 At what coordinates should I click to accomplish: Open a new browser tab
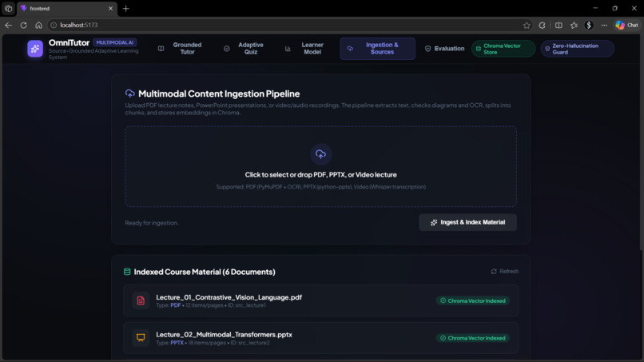126,8
